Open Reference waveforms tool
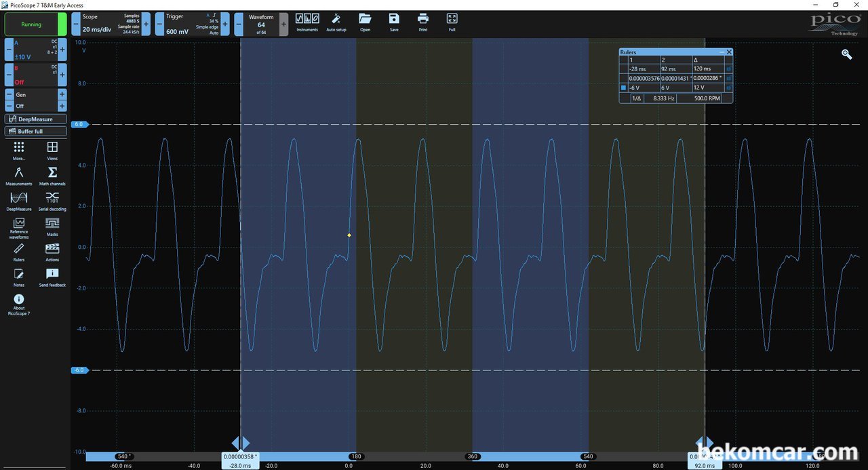868x470 pixels. (x=19, y=229)
